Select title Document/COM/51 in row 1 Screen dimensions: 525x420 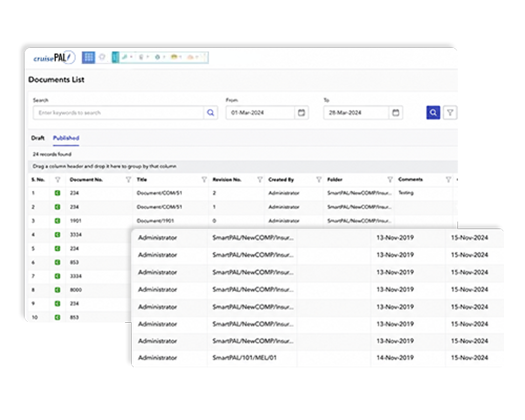click(159, 193)
